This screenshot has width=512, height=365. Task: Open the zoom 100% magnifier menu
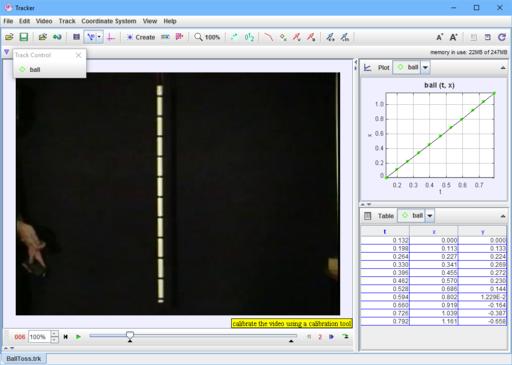point(207,37)
